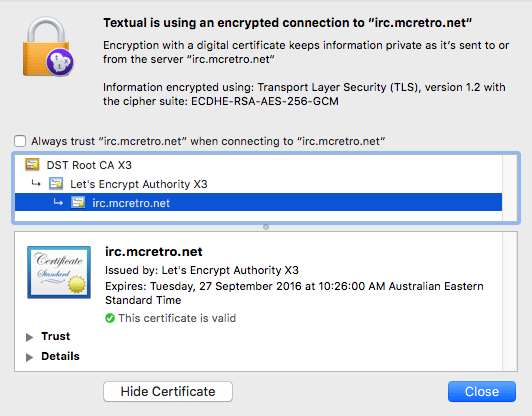Click the split divider handle between panes
532x416 pixels.
point(266,227)
